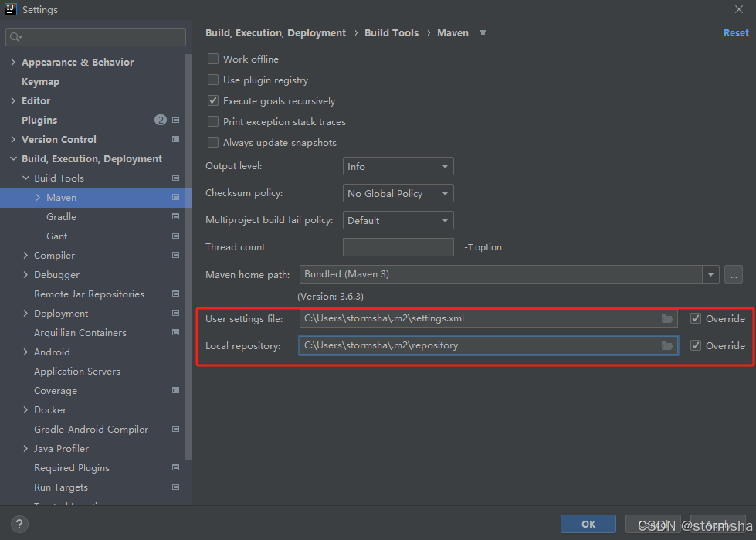Open the Checksum policy dropdown

(398, 193)
